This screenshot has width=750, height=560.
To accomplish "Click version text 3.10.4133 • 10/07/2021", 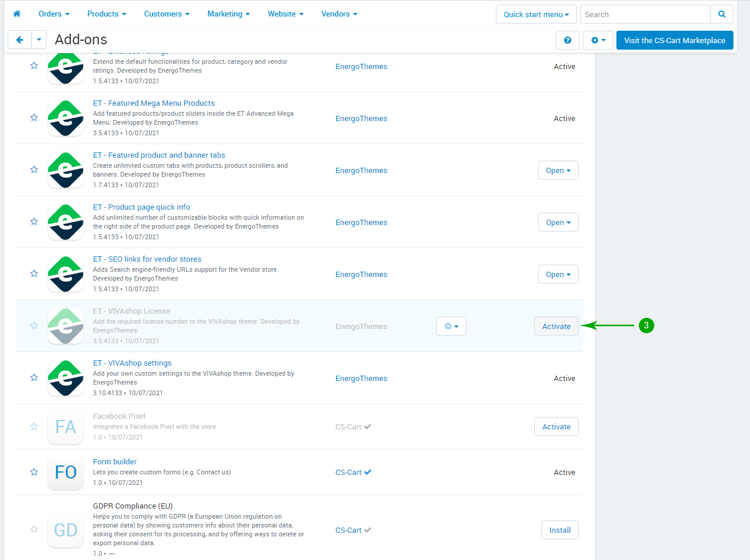I will [128, 393].
